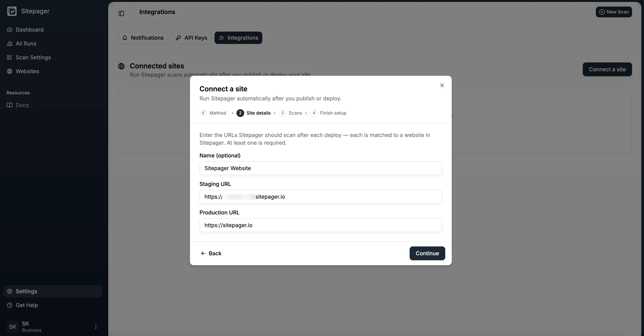Go to completed Method step
Viewport: 644px width, 336px height.
pos(213,113)
